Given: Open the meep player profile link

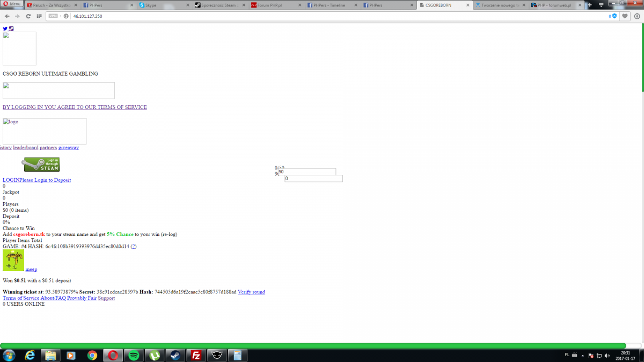Looking at the screenshot, I should [x=31, y=269].
